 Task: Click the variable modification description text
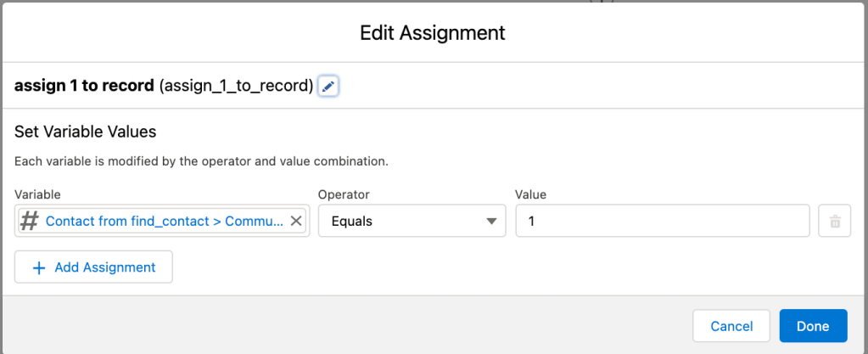click(x=201, y=160)
